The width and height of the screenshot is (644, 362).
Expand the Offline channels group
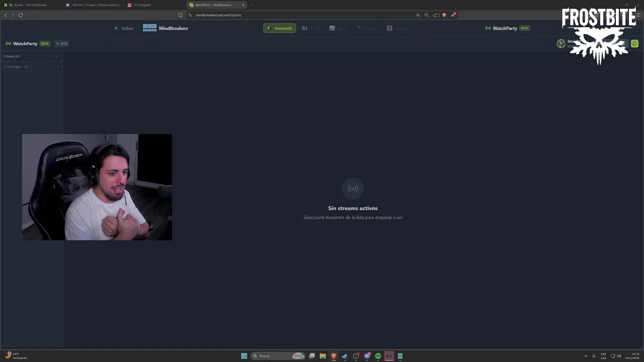pos(31,67)
